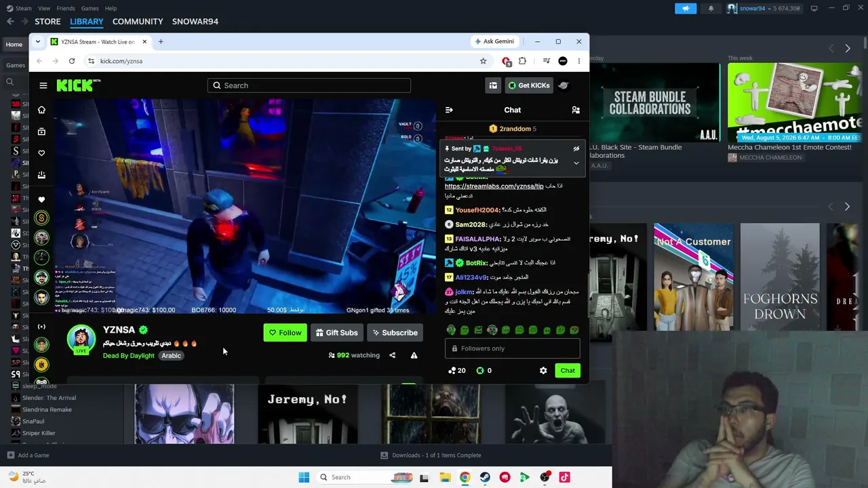Click the Steam announcements megaphone icon
The width and height of the screenshot is (868, 488).
686,8
